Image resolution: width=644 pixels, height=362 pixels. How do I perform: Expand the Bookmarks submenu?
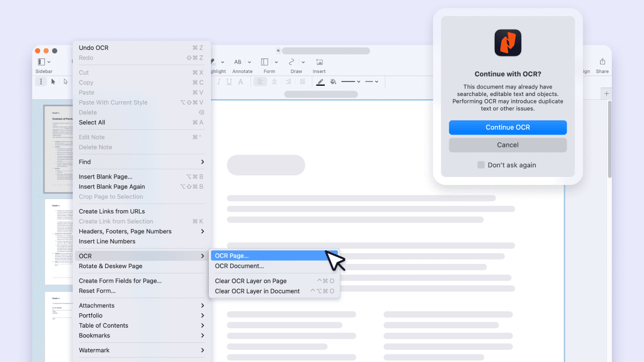202,336
